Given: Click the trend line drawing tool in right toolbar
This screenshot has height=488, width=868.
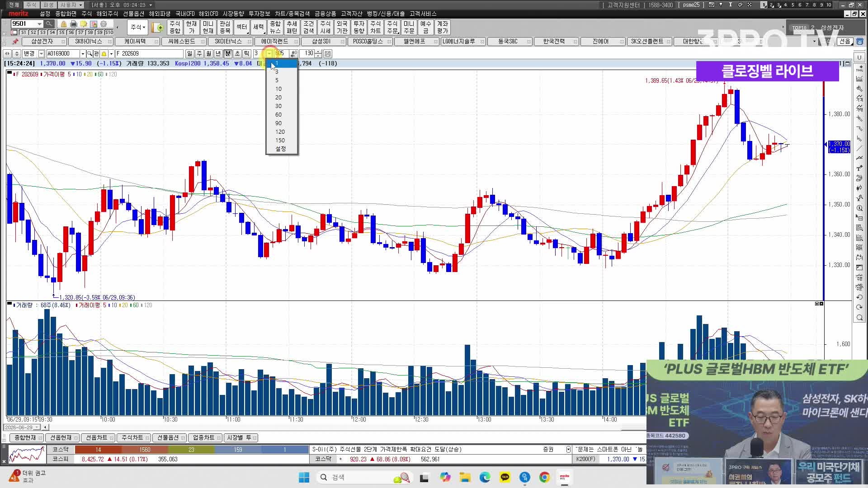Looking at the screenshot, I should tap(859, 148).
